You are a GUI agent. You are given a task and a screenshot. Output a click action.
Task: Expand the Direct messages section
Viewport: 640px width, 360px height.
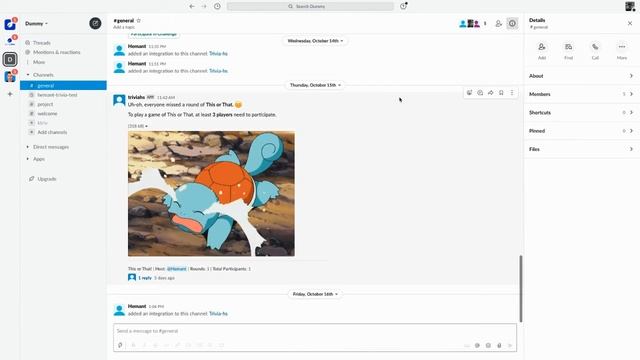28,147
